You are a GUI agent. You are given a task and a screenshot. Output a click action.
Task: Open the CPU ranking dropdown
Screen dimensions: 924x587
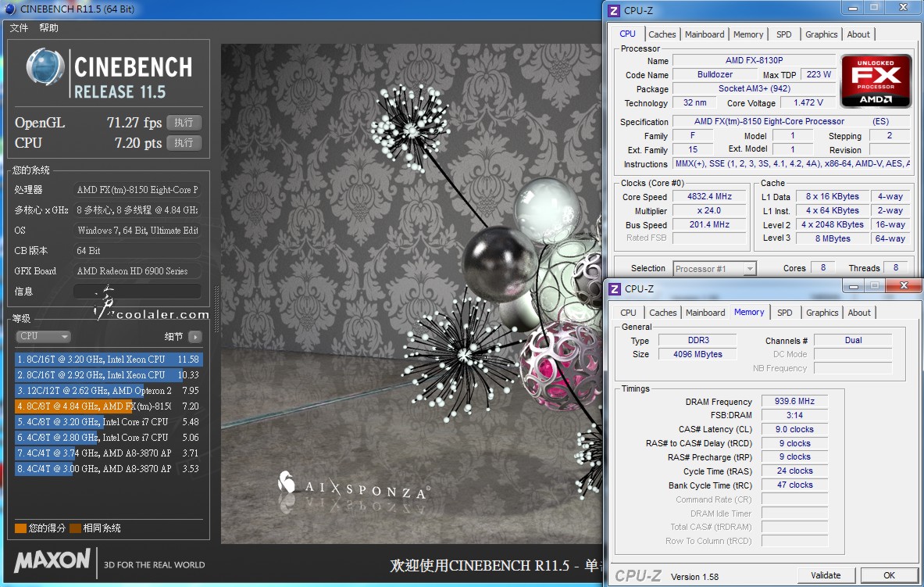43,336
